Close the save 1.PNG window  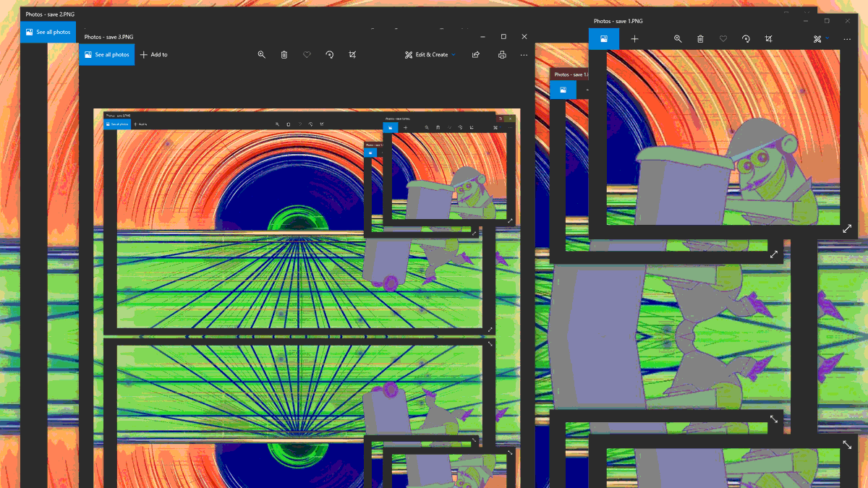tap(848, 21)
